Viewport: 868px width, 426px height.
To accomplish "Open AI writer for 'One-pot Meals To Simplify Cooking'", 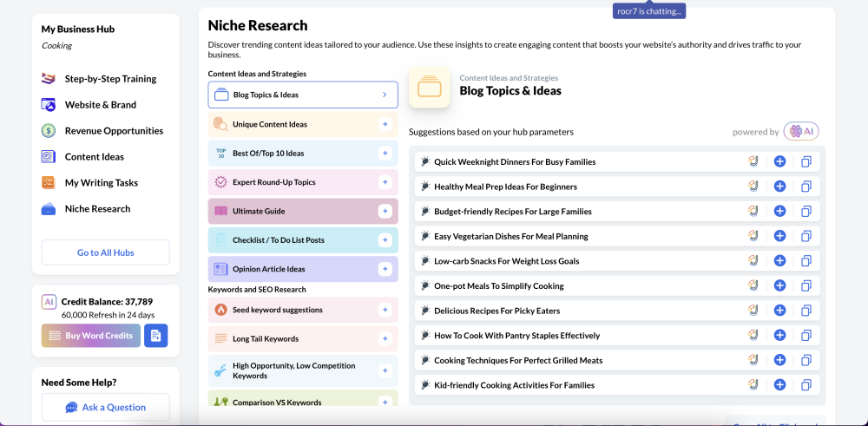I will (x=753, y=285).
